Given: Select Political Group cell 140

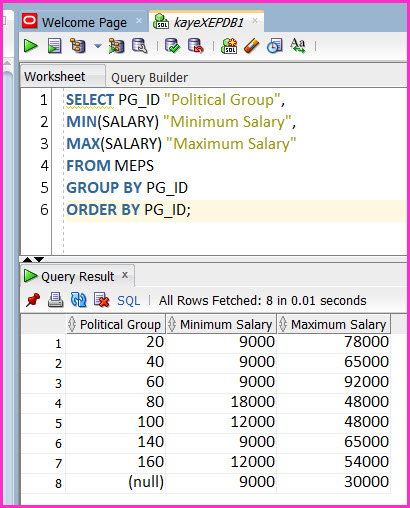Looking at the screenshot, I should click(x=116, y=442).
